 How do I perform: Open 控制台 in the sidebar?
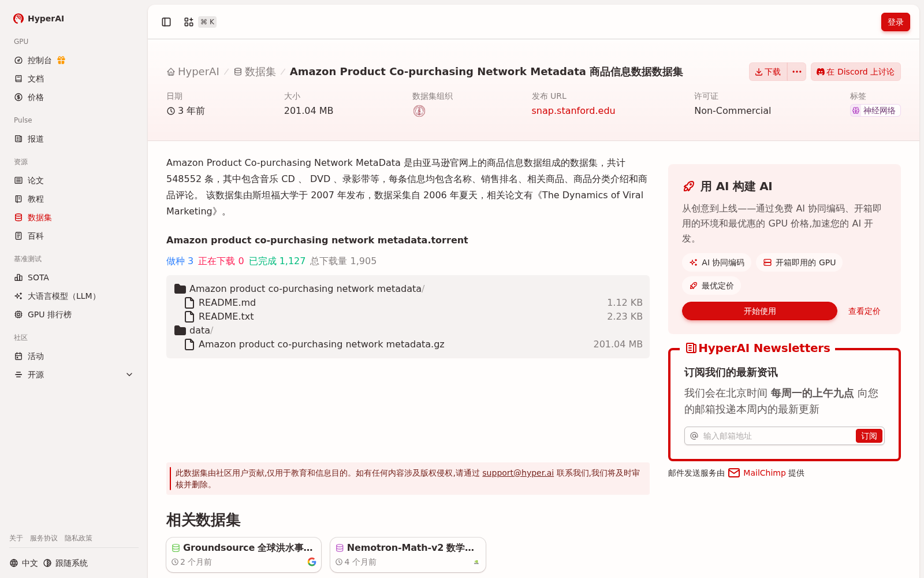point(39,60)
